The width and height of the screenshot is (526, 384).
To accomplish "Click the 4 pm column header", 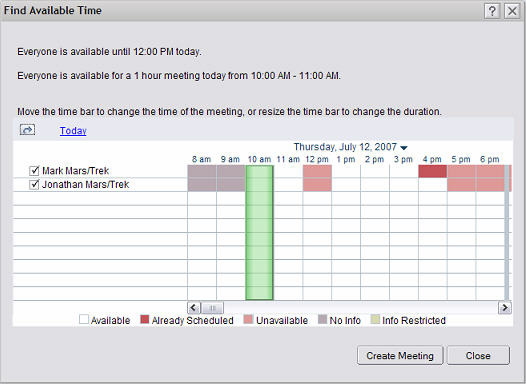I will [x=432, y=159].
